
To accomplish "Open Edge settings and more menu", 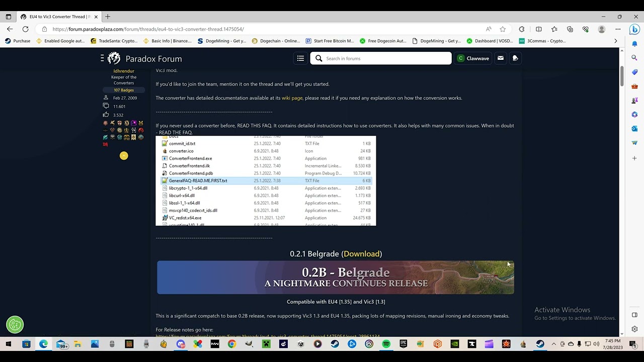I will [x=617, y=29].
